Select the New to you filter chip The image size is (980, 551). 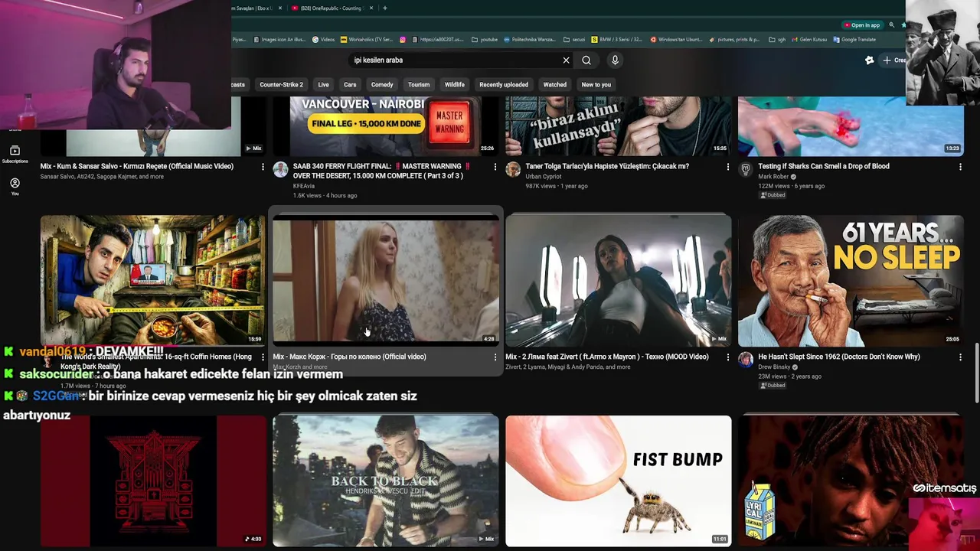(596, 85)
